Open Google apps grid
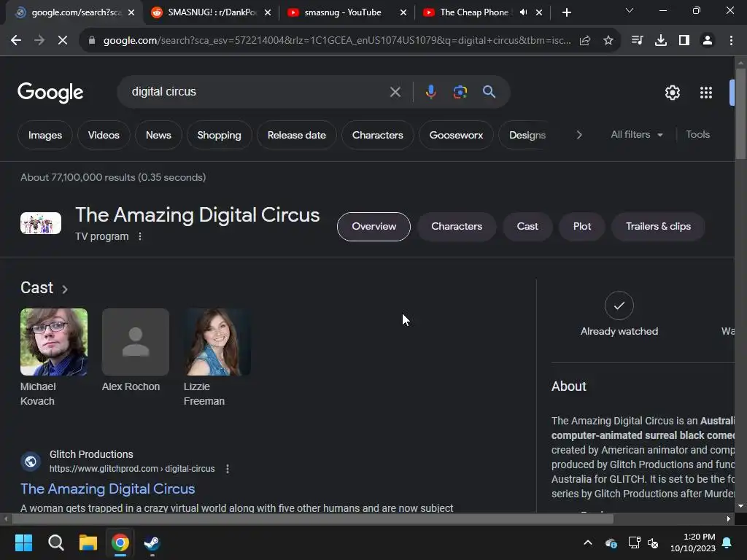The width and height of the screenshot is (747, 560). tap(706, 93)
